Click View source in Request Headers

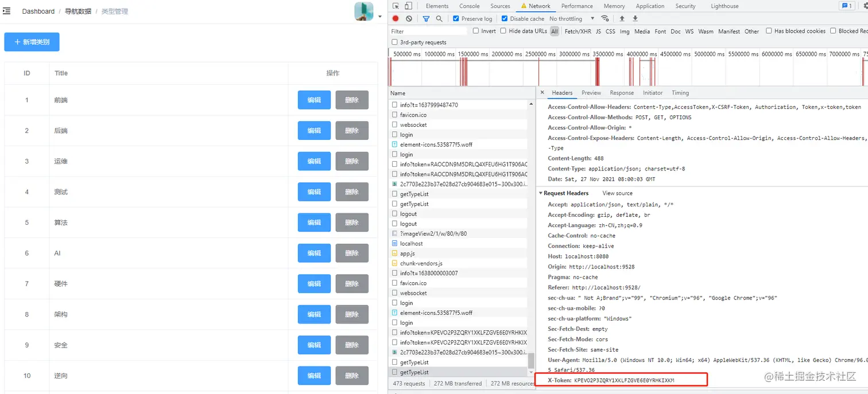617,193
